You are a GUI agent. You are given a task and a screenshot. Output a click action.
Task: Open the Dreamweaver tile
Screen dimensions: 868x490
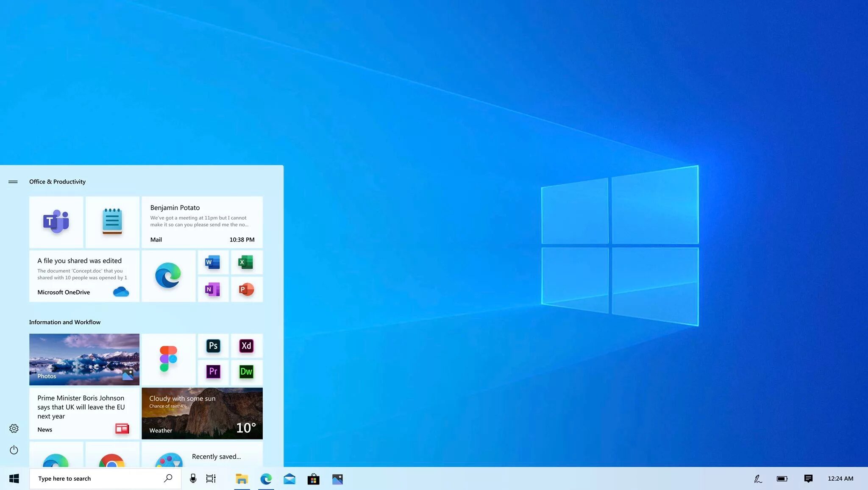click(246, 372)
